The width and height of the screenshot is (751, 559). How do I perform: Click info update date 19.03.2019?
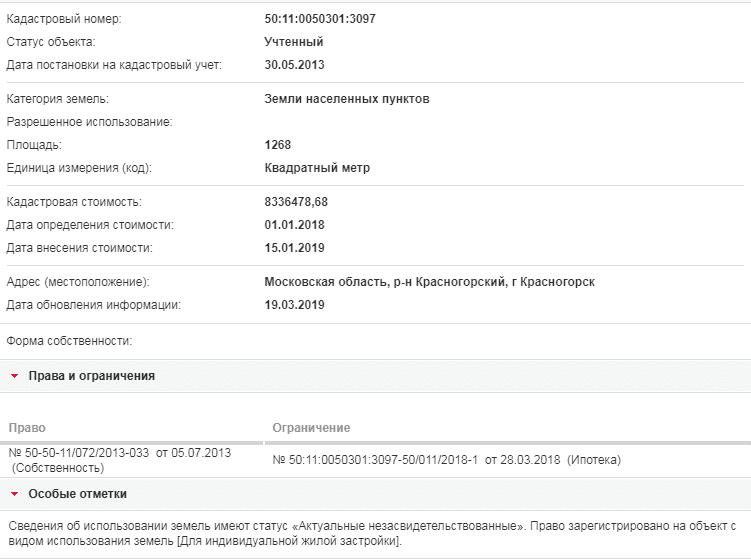pyautogui.click(x=295, y=305)
